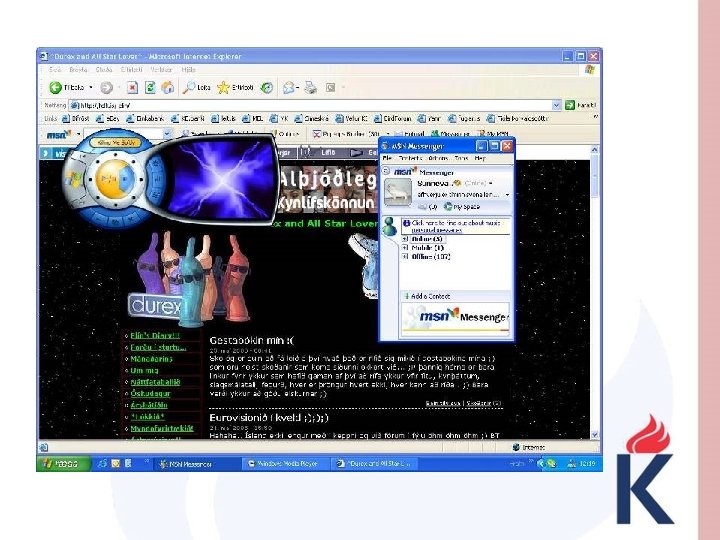Click Hotmail button on MSN toolbar

tap(410, 134)
